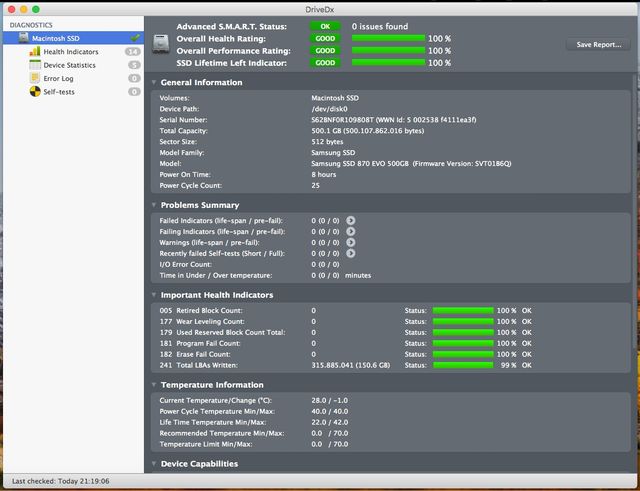640x491 pixels.
Task: Click Life Time Temperature value 22.0 / 42.0
Action: tap(329, 422)
